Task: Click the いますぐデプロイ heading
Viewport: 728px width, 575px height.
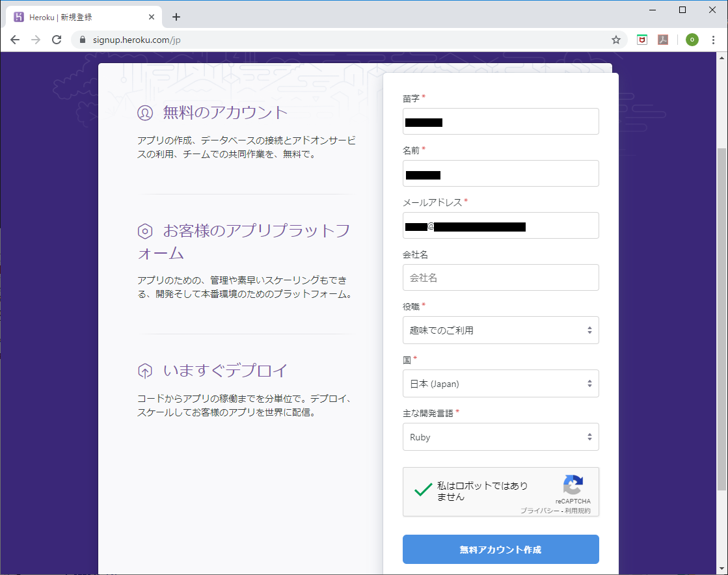Action: pyautogui.click(x=225, y=371)
